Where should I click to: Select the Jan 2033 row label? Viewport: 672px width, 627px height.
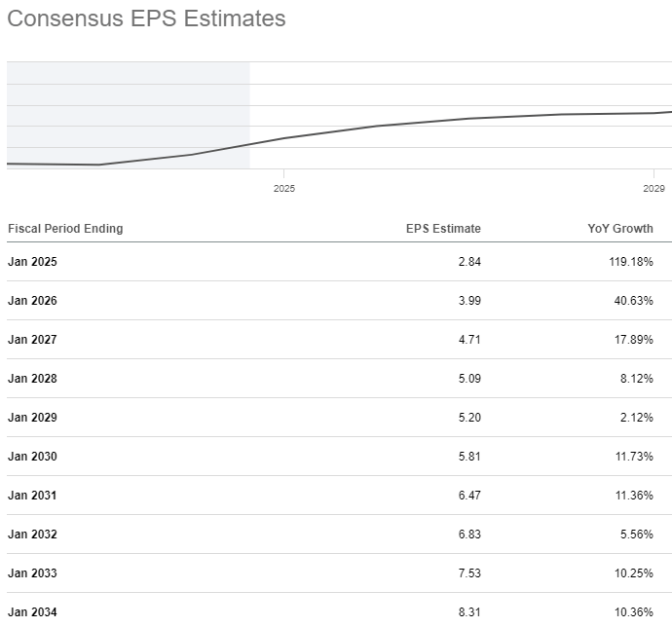coord(32,573)
